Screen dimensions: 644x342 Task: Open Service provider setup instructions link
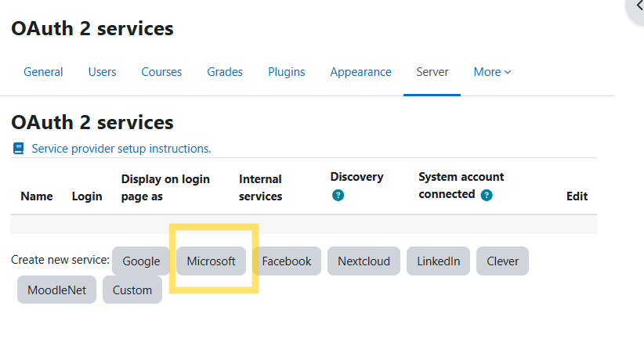coord(121,149)
